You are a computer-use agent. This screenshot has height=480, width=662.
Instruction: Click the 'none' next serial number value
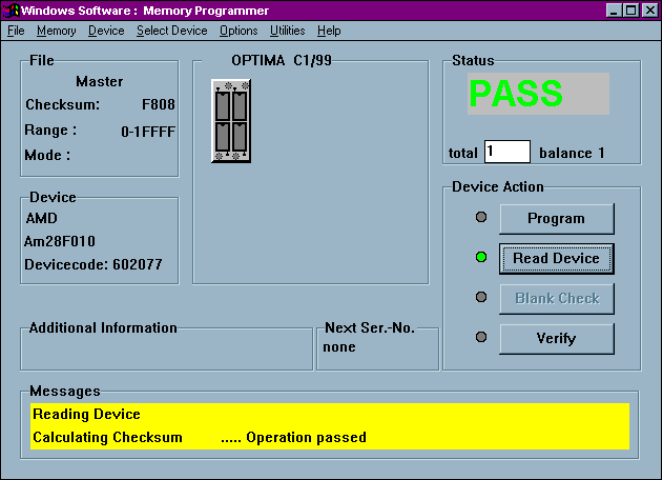[339, 347]
